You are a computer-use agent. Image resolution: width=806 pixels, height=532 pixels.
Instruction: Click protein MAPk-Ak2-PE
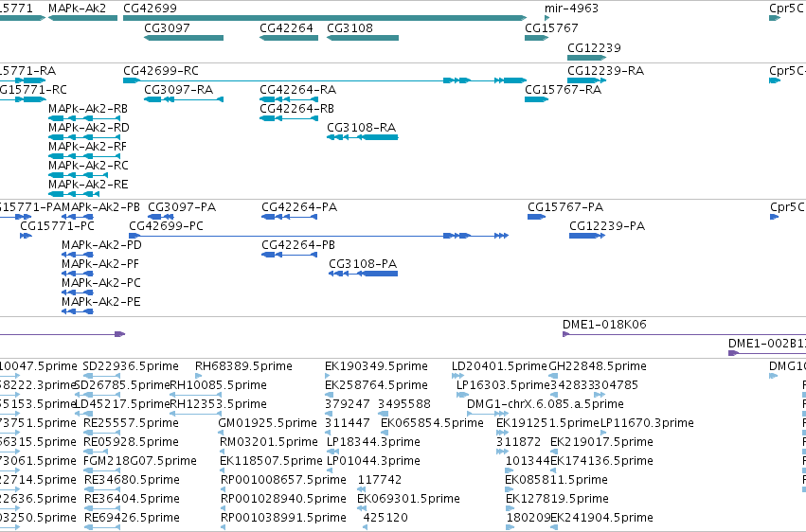[78, 311]
